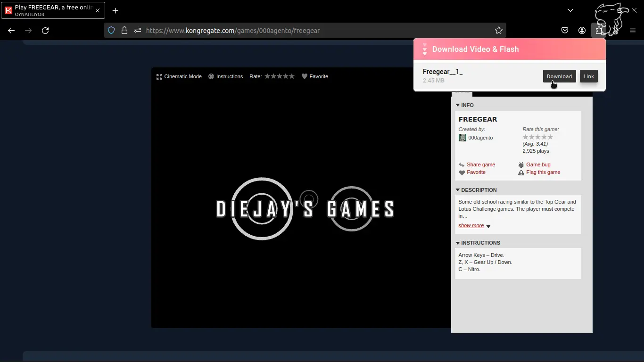Click the 2,925 plays count
Screen dimensions: 644x362
click(x=536, y=151)
